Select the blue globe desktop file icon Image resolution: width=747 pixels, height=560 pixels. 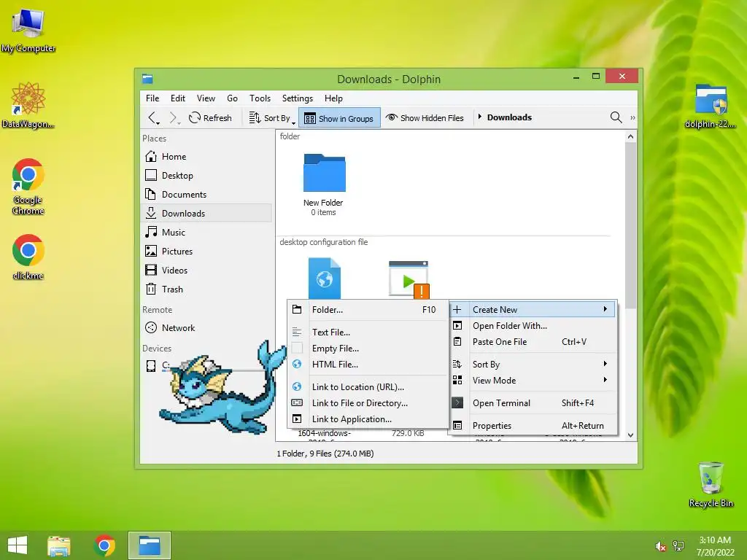tap(324, 279)
